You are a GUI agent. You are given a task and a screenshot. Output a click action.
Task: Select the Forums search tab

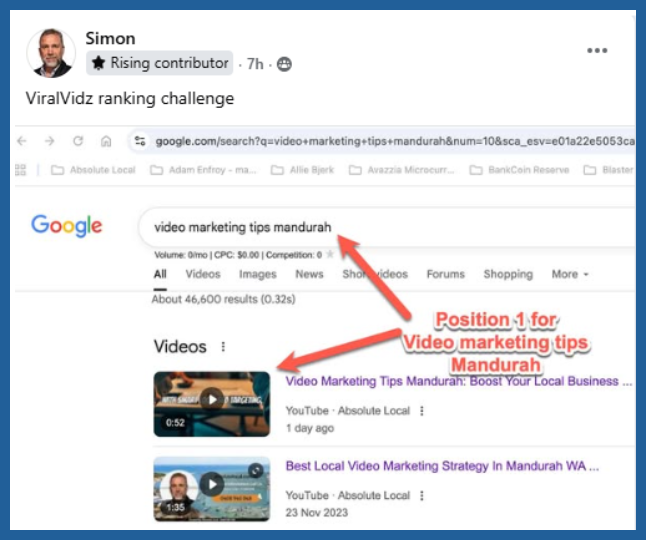click(x=445, y=274)
